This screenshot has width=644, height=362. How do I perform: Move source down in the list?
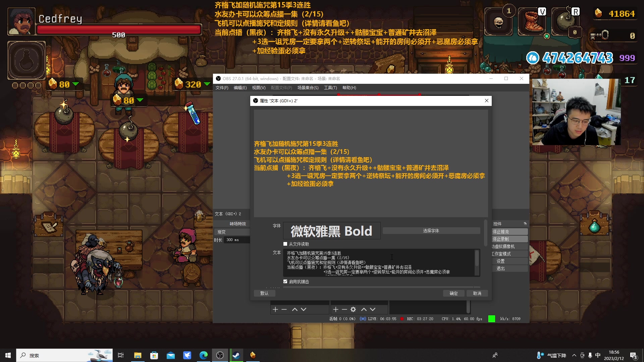click(373, 309)
